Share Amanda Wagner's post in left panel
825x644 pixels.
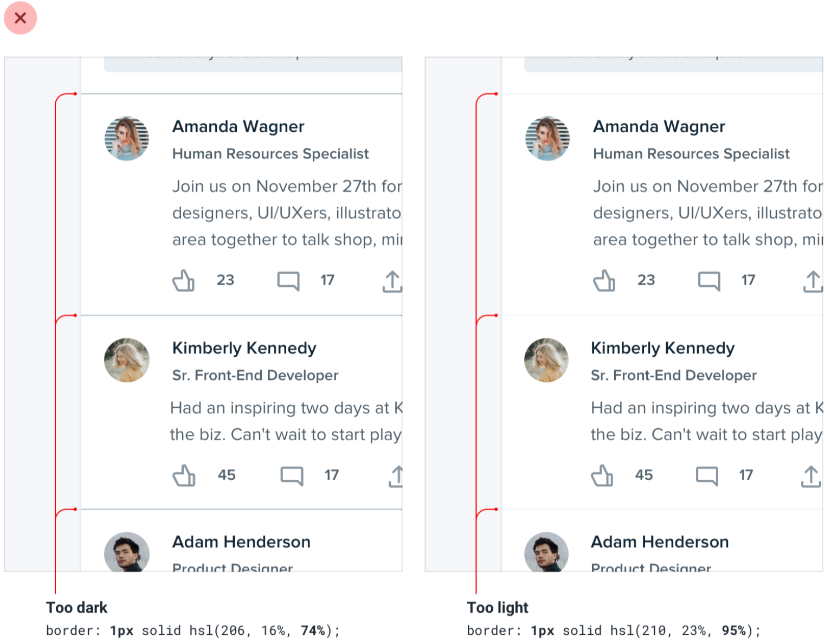pyautogui.click(x=392, y=281)
